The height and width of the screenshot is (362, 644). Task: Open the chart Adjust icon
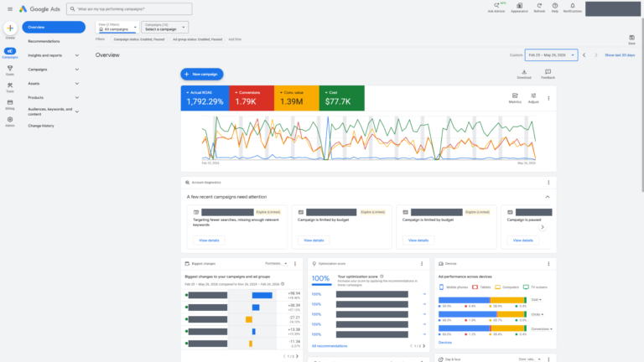[x=533, y=98]
